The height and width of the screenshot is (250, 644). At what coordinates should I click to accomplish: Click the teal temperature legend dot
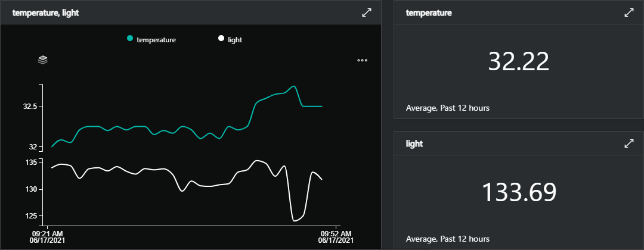(x=130, y=39)
